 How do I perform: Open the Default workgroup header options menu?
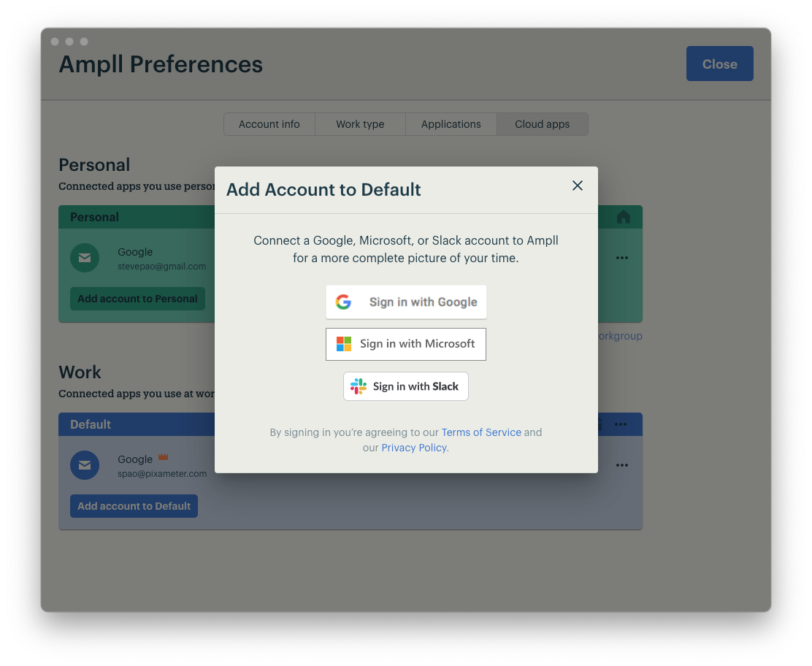[621, 424]
